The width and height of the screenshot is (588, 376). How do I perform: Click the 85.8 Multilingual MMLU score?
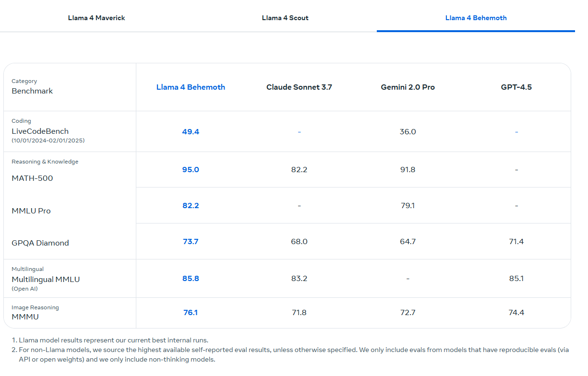click(x=191, y=279)
